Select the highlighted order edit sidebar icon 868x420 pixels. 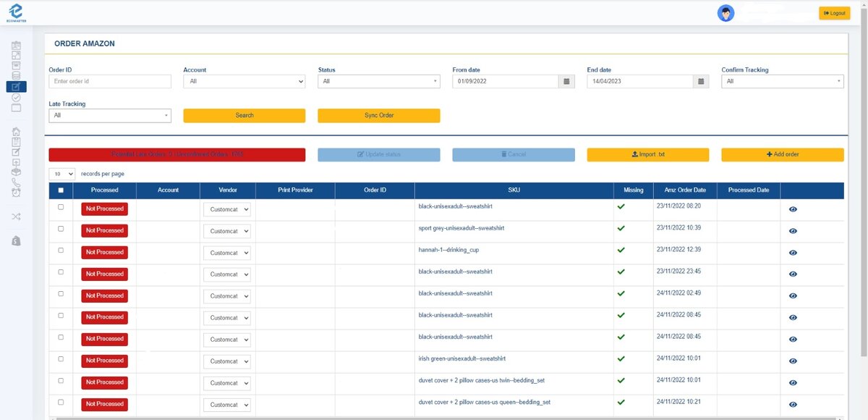(17, 86)
